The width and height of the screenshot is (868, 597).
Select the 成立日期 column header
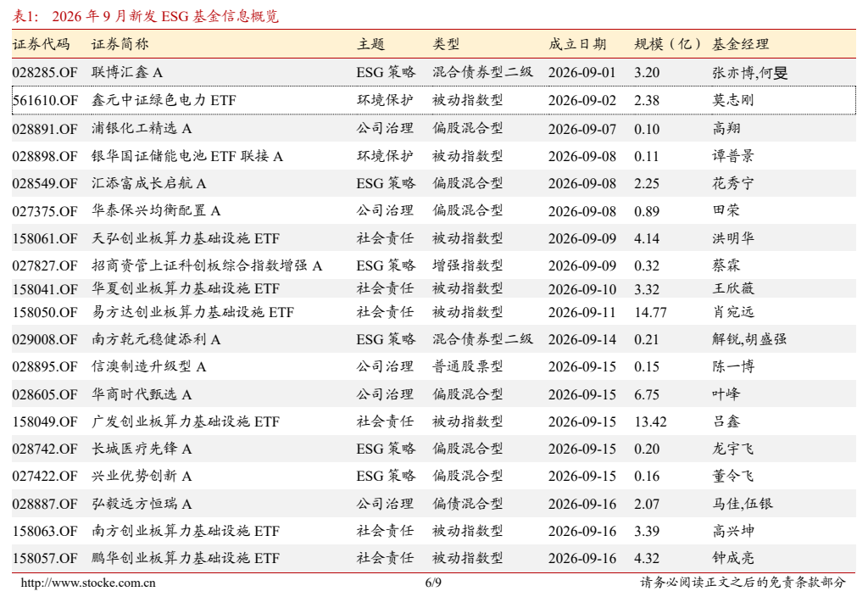pyautogui.click(x=577, y=44)
